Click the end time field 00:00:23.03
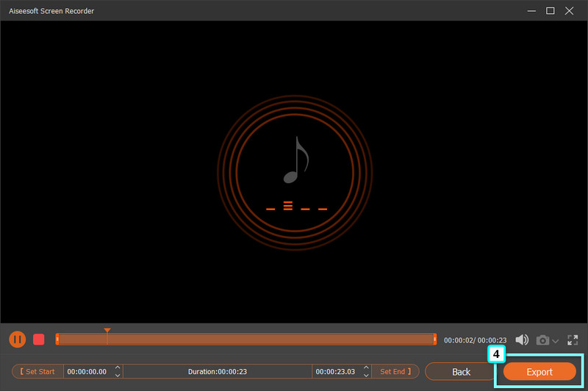 pos(335,372)
